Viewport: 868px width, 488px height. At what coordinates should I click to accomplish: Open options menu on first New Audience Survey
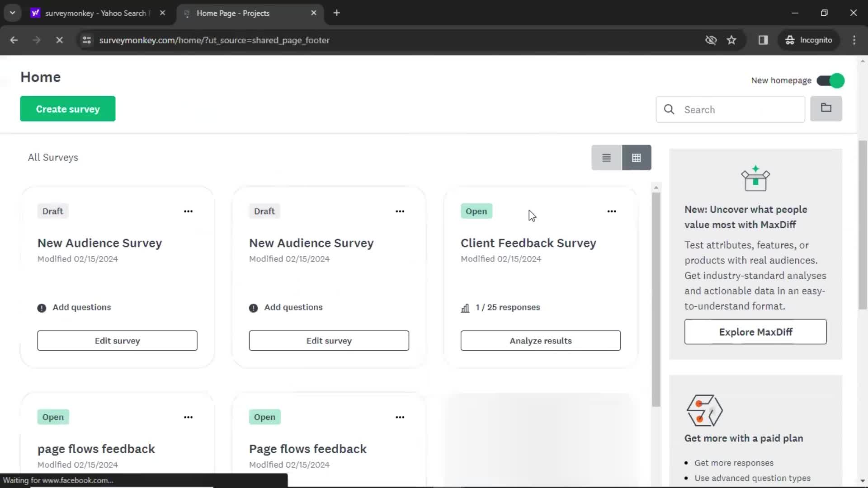(x=188, y=211)
